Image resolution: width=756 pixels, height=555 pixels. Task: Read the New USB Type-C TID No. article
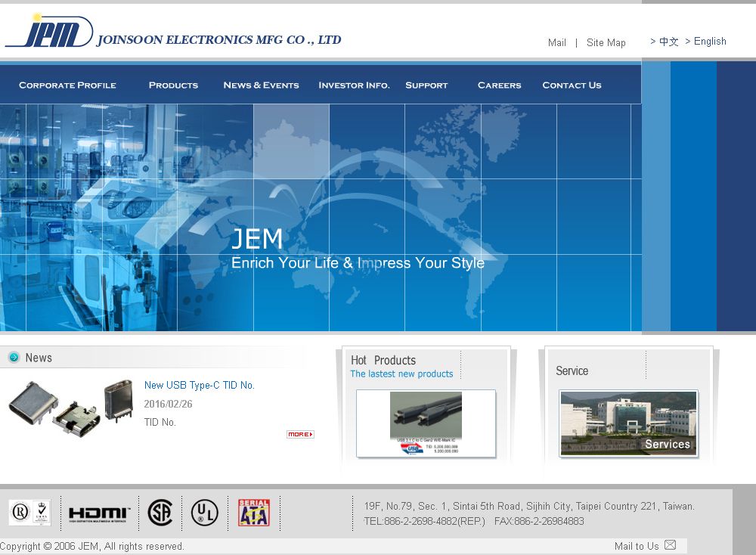[199, 386]
